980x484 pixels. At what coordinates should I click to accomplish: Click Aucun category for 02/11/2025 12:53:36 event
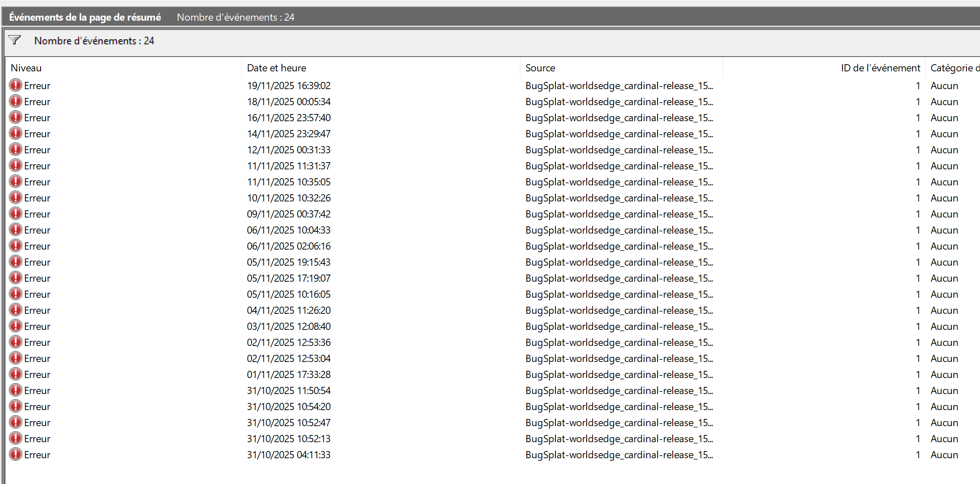(x=944, y=343)
